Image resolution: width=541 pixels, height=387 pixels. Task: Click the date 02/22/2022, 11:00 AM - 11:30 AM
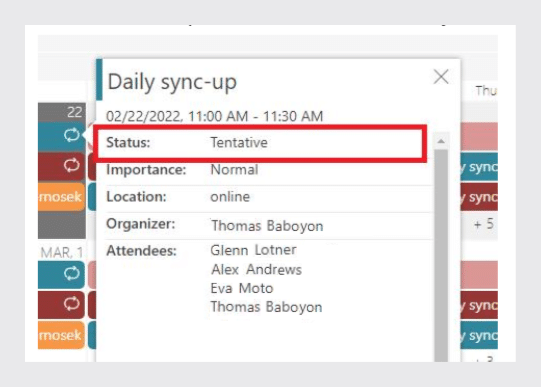(x=215, y=116)
